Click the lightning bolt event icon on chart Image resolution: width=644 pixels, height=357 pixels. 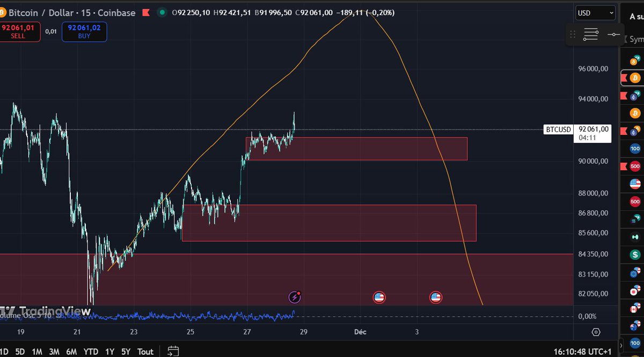tap(295, 297)
